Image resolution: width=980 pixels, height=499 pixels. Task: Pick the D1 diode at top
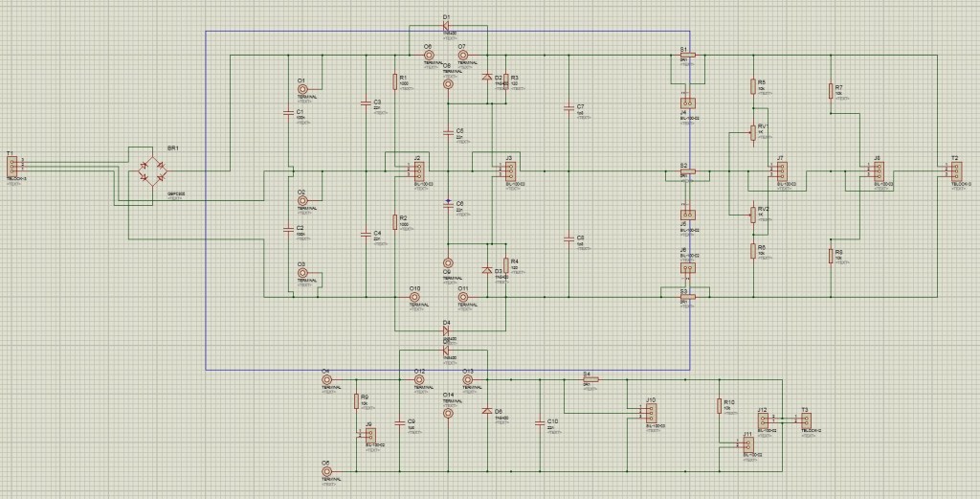pyautogui.click(x=448, y=24)
